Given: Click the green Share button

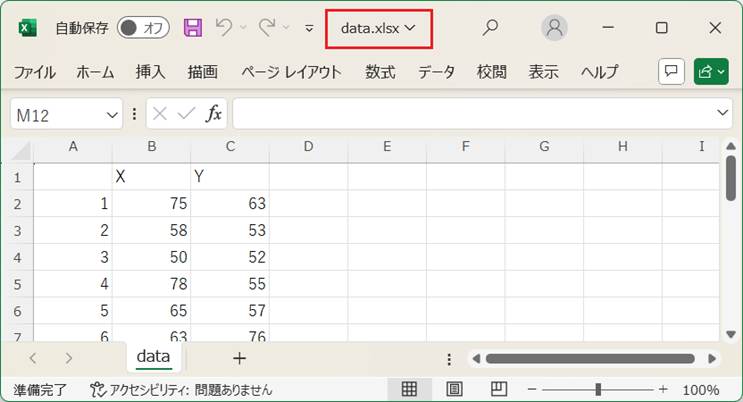Looking at the screenshot, I should [710, 72].
